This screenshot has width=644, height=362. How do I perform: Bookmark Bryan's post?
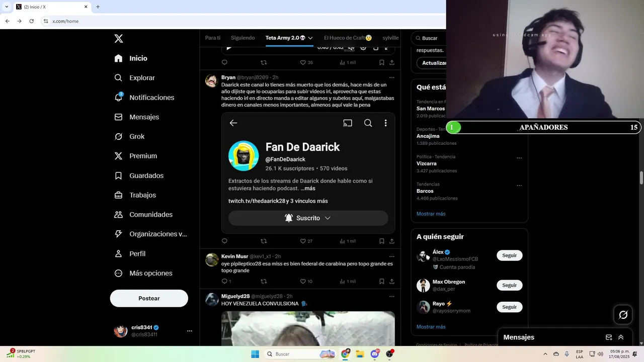(x=381, y=241)
